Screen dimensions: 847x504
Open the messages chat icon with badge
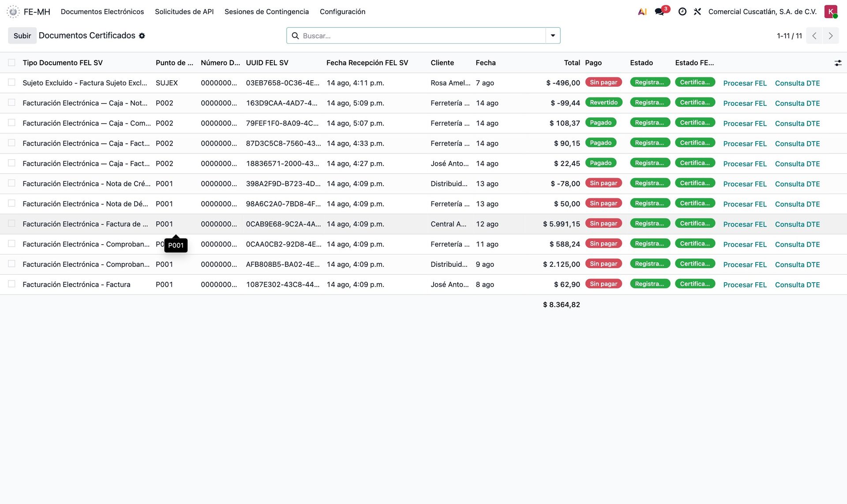[x=660, y=11]
